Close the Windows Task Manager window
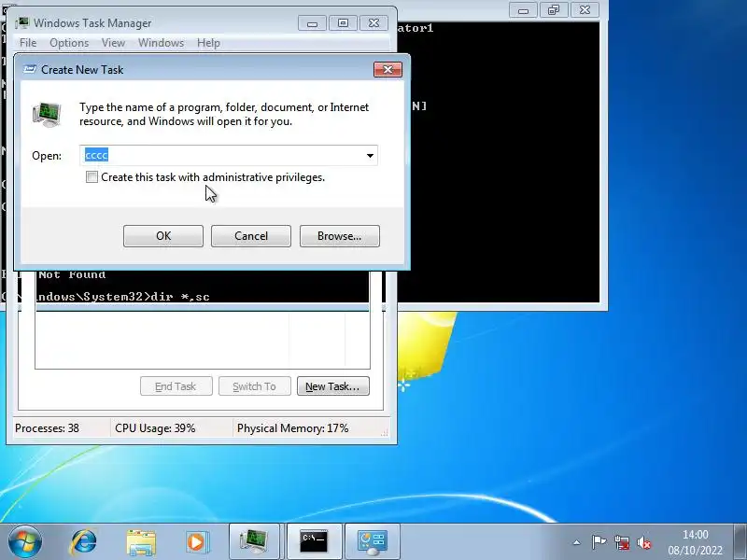 374,23
